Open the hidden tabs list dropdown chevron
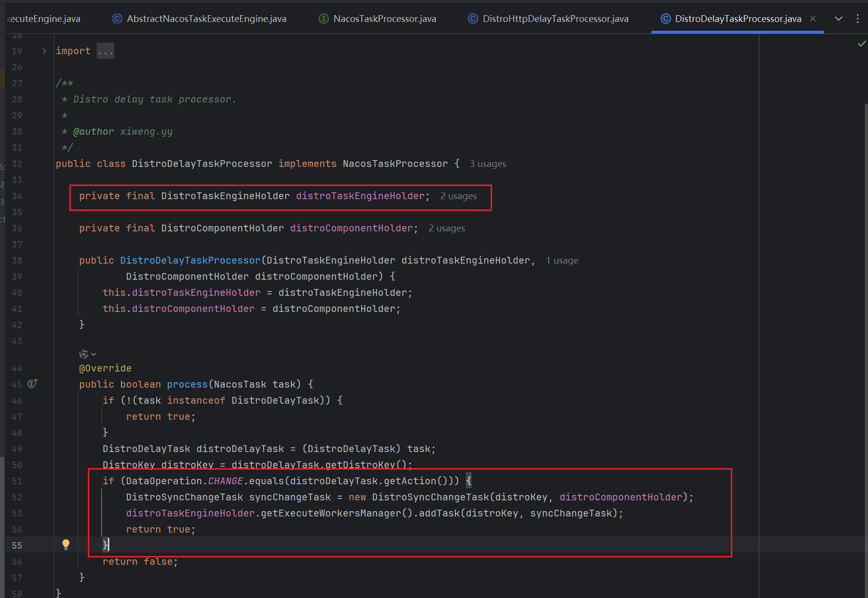Image resolution: width=868 pixels, height=598 pixels. (839, 19)
